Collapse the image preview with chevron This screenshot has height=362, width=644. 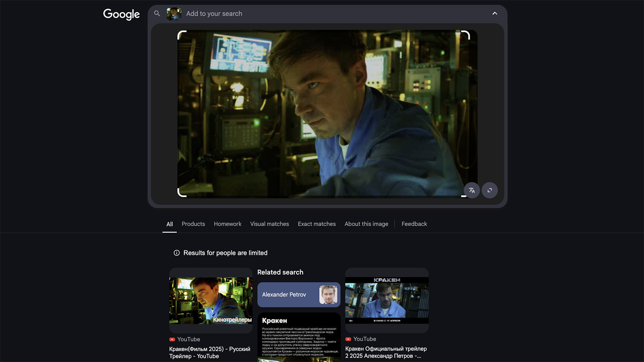495,13
